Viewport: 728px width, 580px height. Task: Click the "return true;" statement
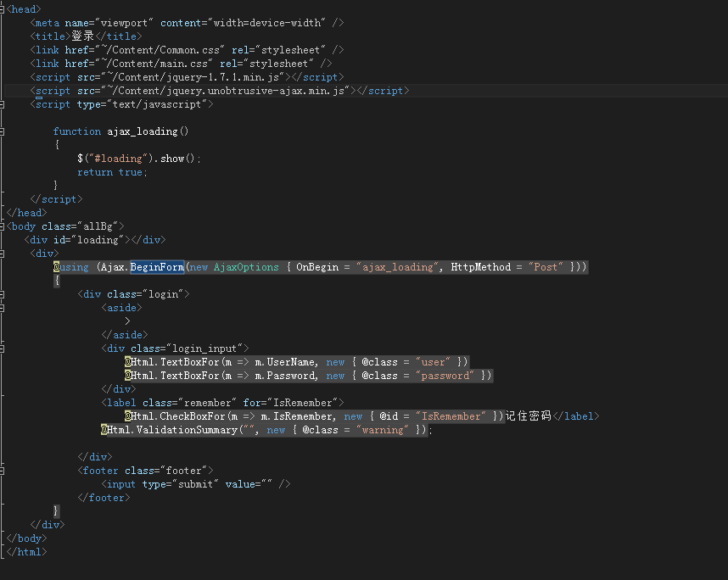(x=112, y=172)
